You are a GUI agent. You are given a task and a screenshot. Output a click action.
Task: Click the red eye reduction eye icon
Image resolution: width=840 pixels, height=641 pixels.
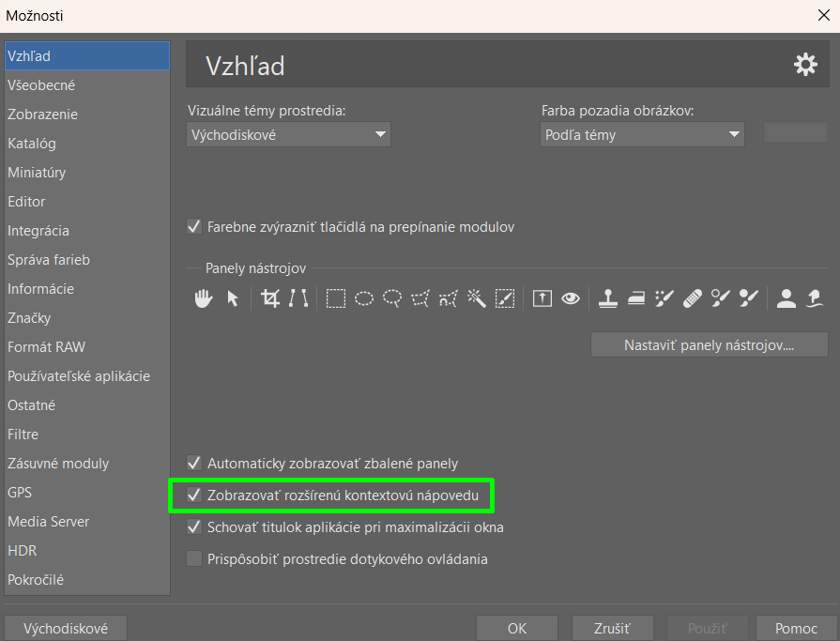571,298
